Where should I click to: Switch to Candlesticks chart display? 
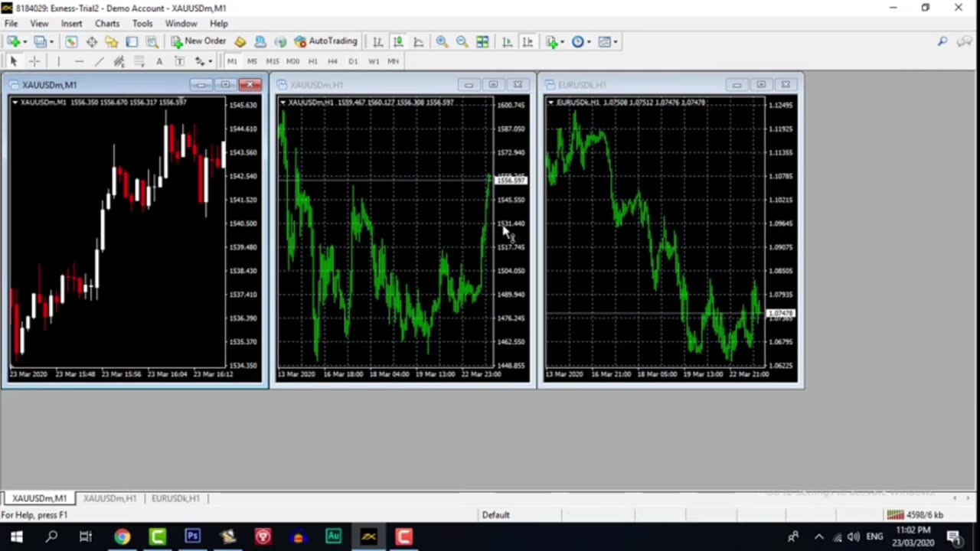[398, 41]
